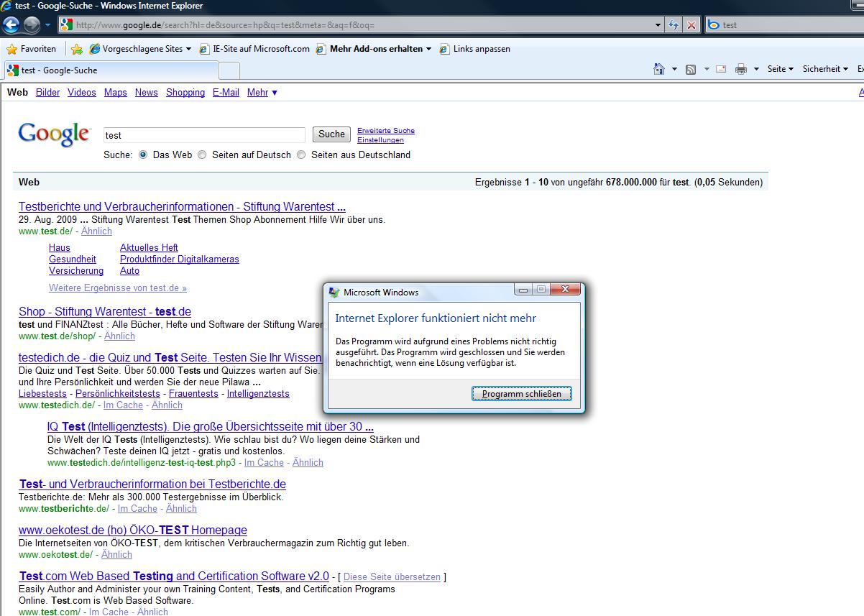This screenshot has width=864, height=616.
Task: Open the www.oekotest.de ÖKO-TEST Homepage result
Action: pyautogui.click(x=133, y=530)
